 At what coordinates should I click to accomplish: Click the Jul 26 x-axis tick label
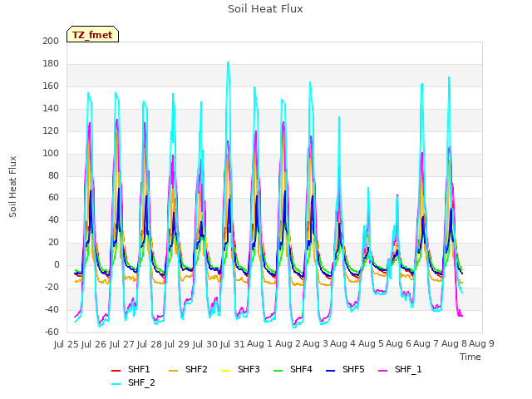pyautogui.click(x=94, y=344)
